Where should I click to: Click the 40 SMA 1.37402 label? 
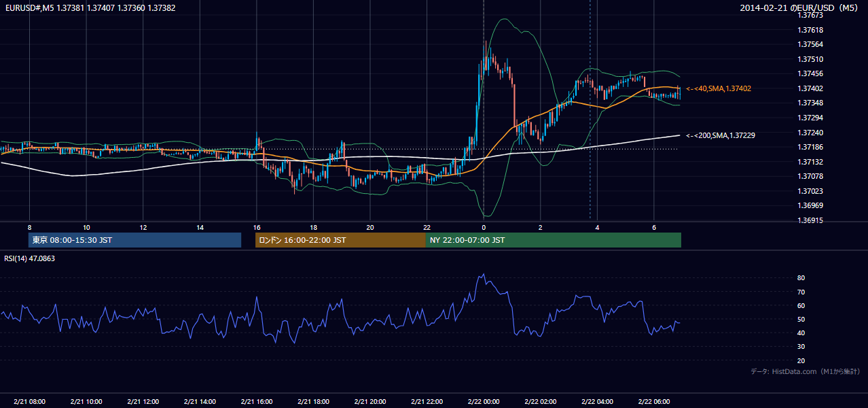[718, 88]
